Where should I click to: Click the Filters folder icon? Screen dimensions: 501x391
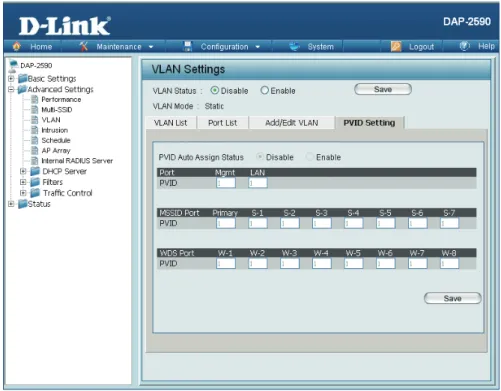click(35, 182)
